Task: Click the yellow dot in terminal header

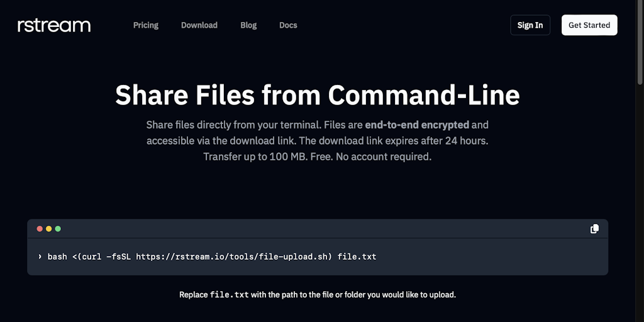Action: point(49,229)
